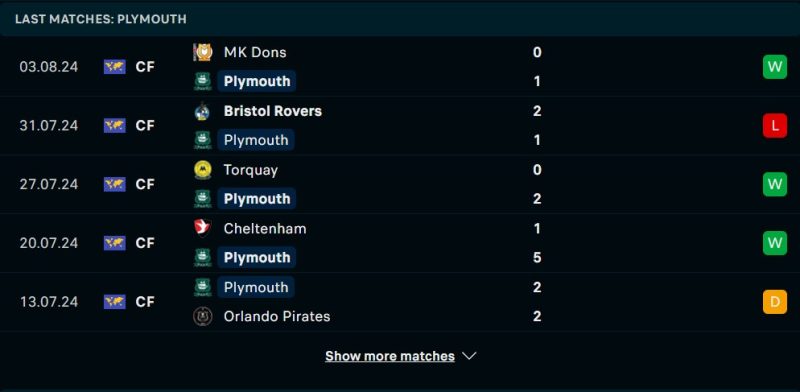Click the red L result badge
This screenshot has width=800, height=392.
tap(774, 126)
